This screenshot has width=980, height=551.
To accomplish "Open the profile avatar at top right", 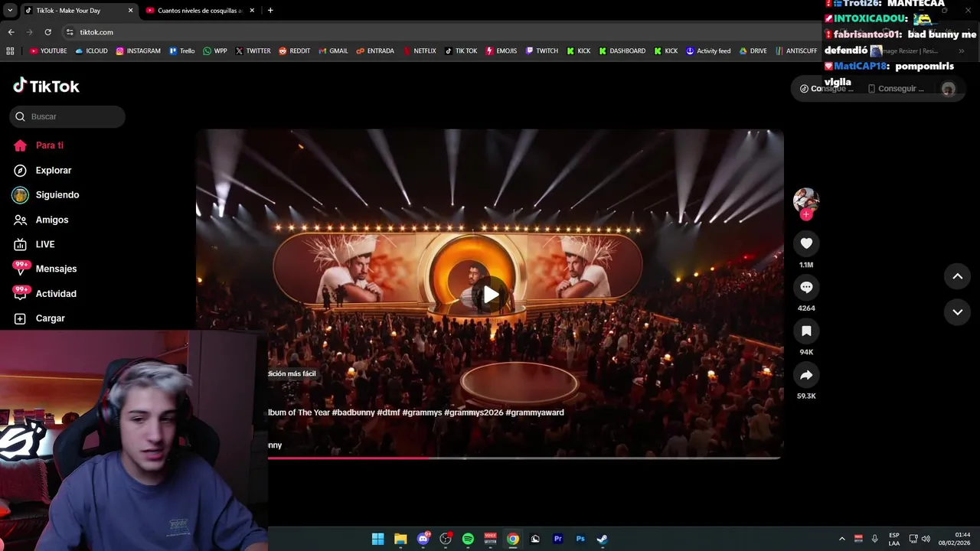I will click(948, 89).
